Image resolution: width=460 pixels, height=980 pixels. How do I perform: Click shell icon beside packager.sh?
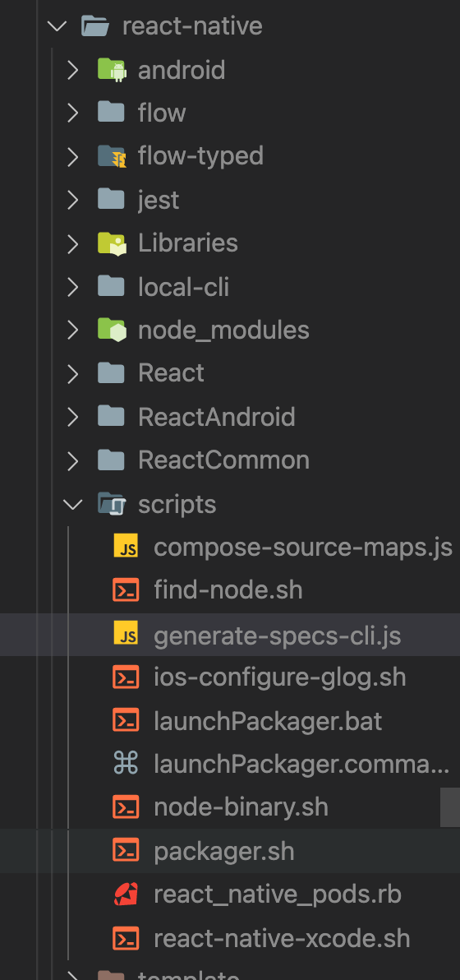tap(126, 851)
